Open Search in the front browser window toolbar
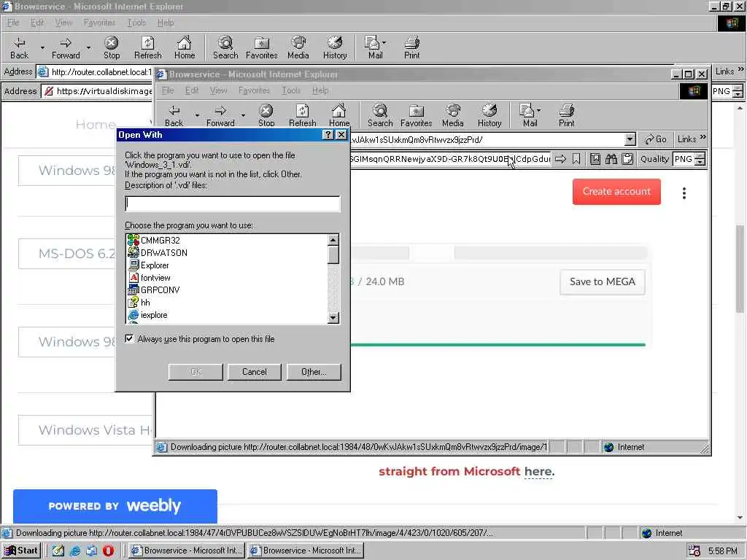 pyautogui.click(x=379, y=116)
